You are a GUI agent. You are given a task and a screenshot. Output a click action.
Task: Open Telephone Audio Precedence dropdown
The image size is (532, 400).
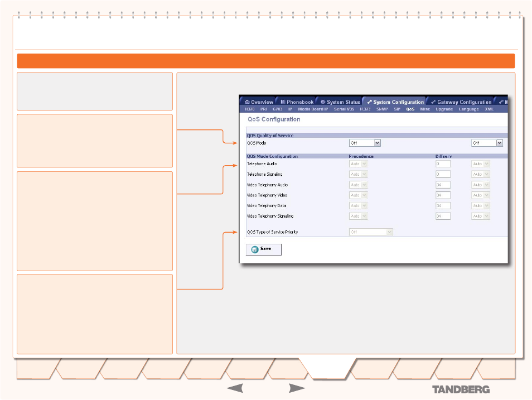[x=358, y=163]
